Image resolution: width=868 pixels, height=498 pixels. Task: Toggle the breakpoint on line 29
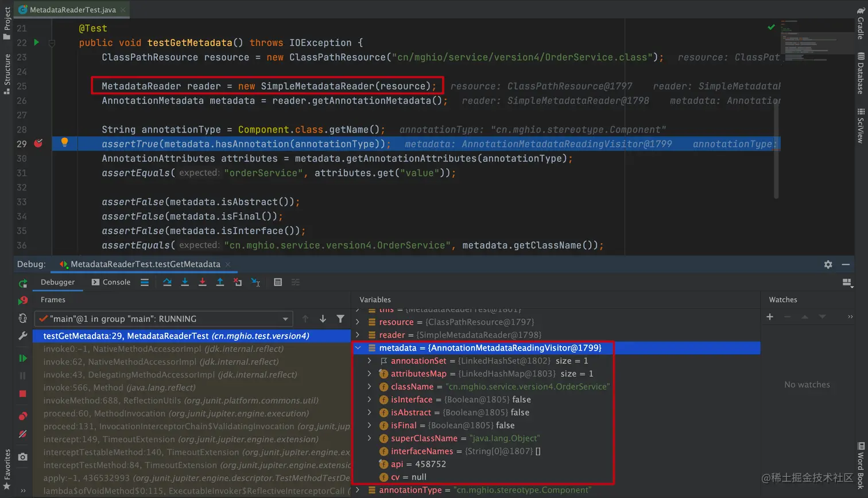37,143
